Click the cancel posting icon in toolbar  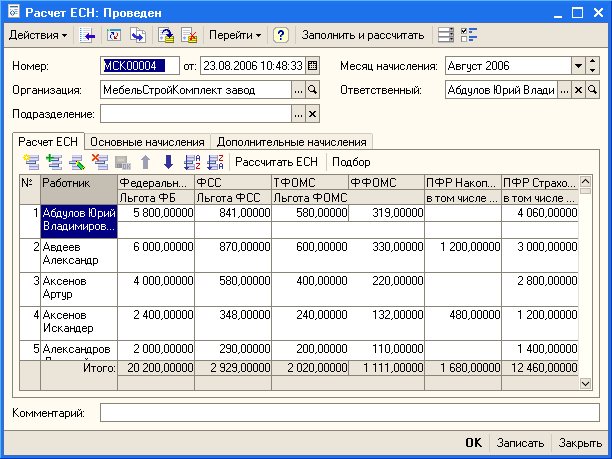[189, 35]
